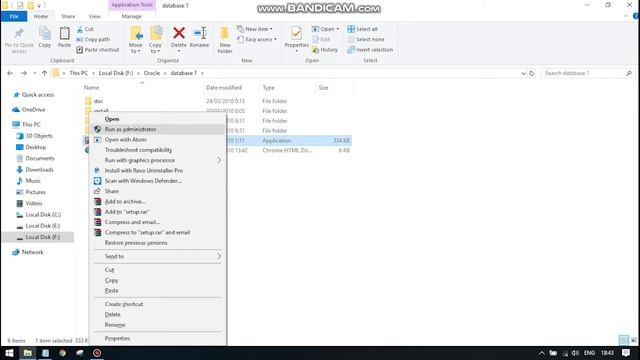Viewport: 640px width, 360px height.
Task: Switch to details view layout button
Action: click(x=623, y=340)
